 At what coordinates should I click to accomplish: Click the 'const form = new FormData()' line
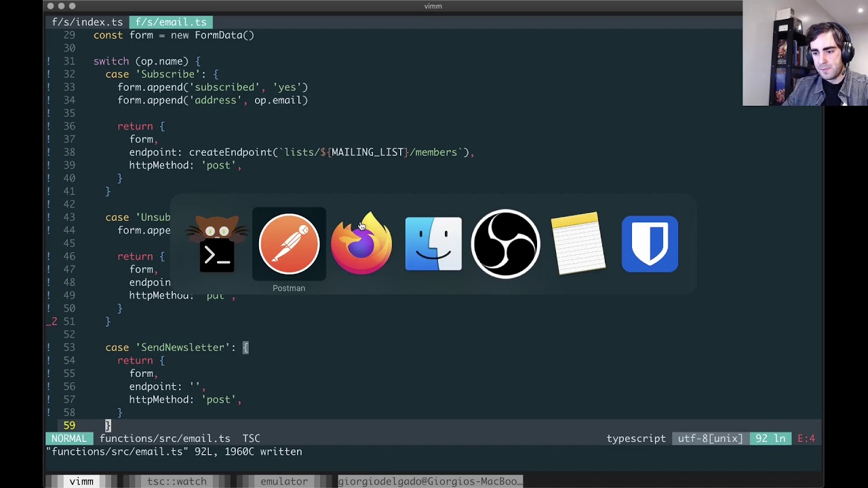tap(174, 35)
